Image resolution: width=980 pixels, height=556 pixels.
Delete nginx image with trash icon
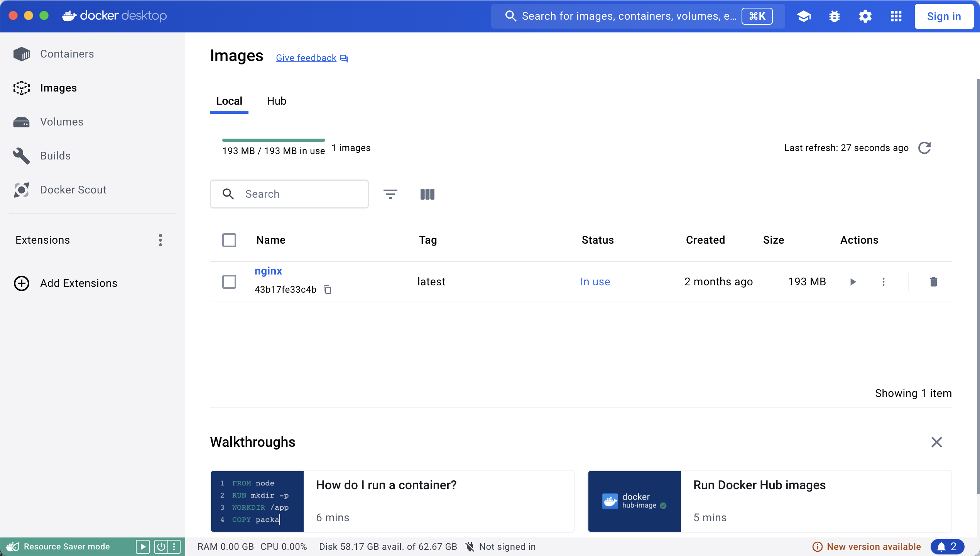tap(933, 282)
